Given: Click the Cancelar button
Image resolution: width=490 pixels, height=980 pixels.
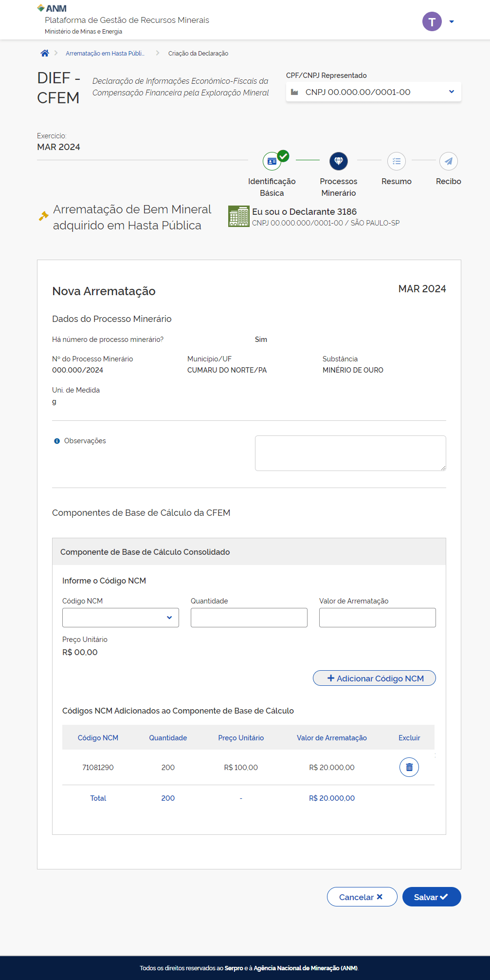Looking at the screenshot, I should coord(362,897).
